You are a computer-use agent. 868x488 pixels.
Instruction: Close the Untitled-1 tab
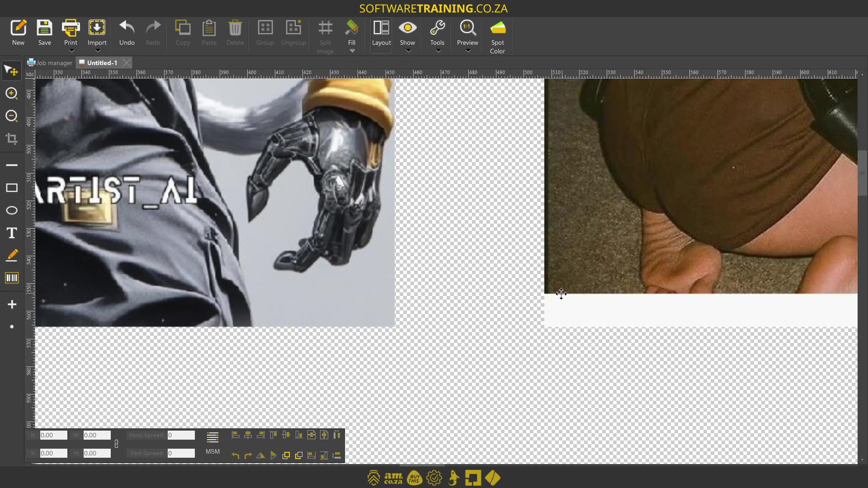tap(127, 63)
